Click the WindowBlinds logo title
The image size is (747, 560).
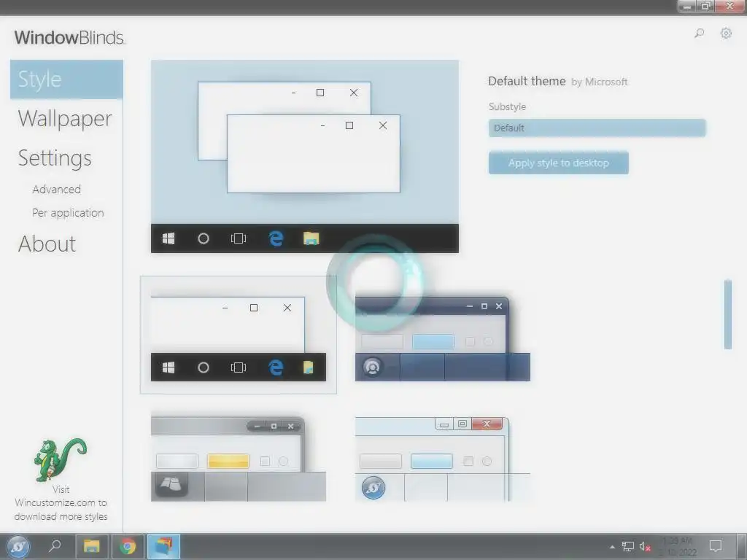69,38
